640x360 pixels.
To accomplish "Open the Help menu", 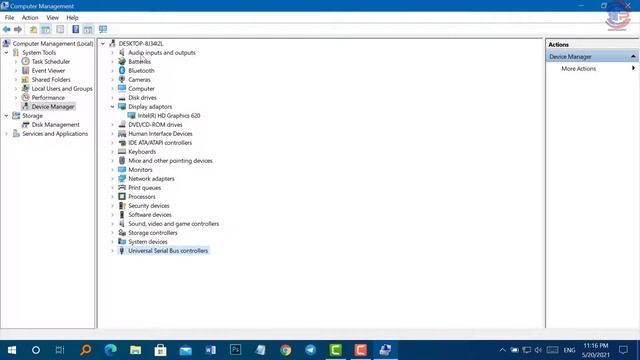I will (x=72, y=18).
